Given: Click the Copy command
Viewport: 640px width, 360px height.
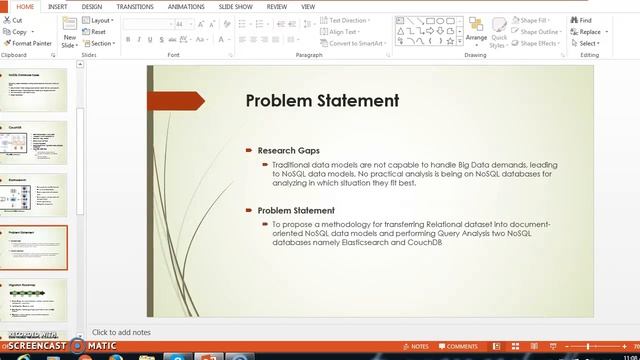Looking at the screenshot, I should tap(15, 31).
